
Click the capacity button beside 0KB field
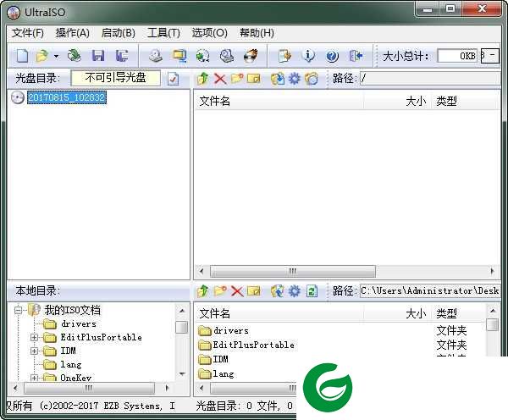point(490,56)
